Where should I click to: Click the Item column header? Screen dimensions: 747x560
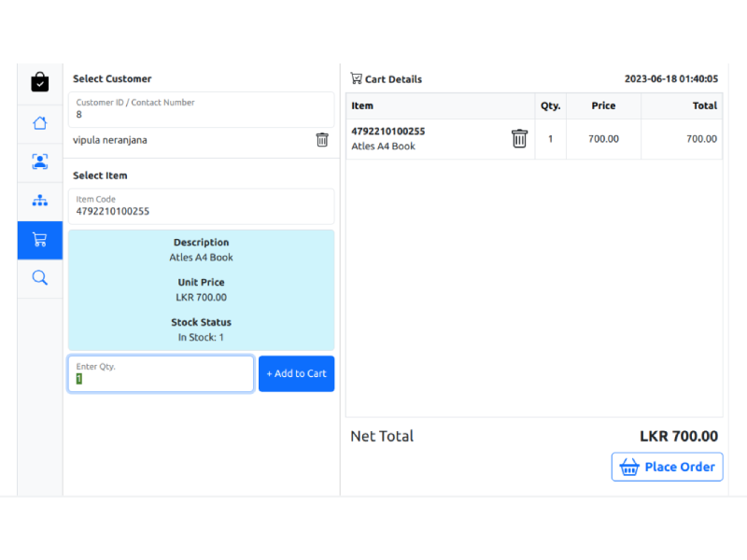coord(362,106)
